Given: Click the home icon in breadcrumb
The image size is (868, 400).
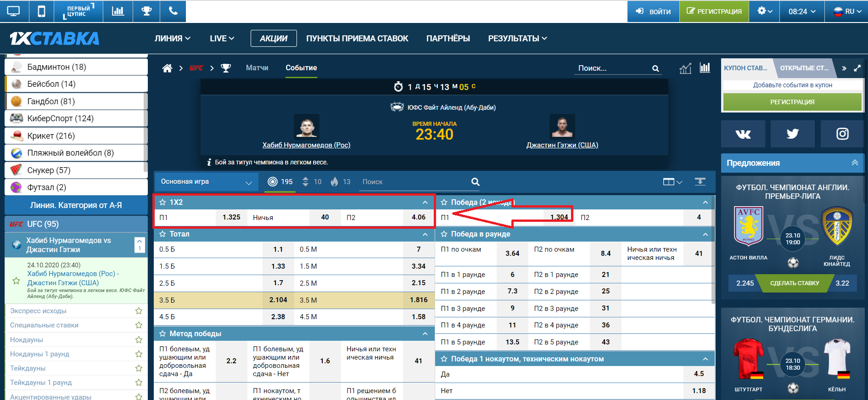Looking at the screenshot, I should pos(167,68).
